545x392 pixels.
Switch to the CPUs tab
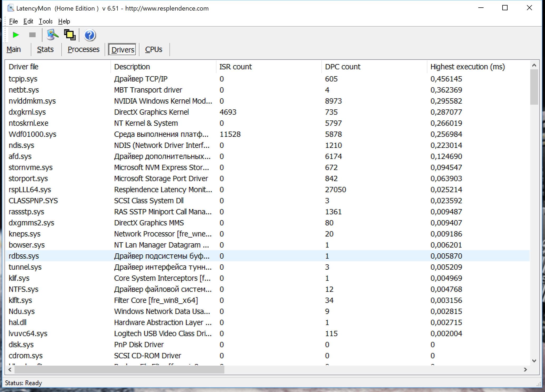(153, 50)
